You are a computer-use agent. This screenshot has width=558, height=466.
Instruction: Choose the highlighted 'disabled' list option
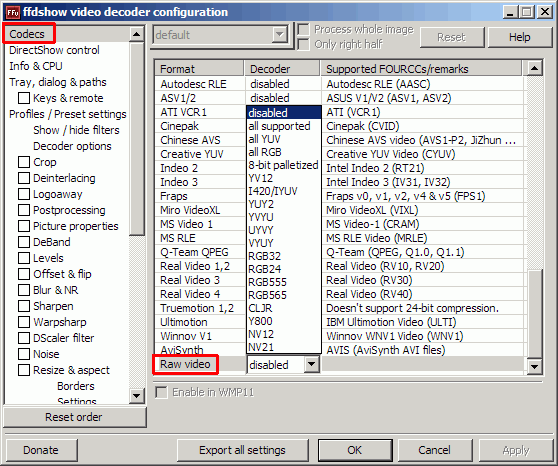[284, 113]
